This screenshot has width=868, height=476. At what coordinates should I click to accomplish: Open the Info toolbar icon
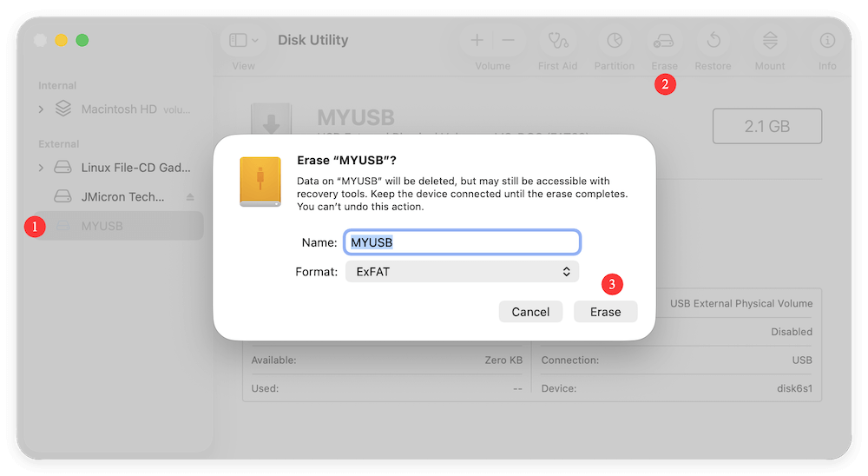(x=827, y=41)
